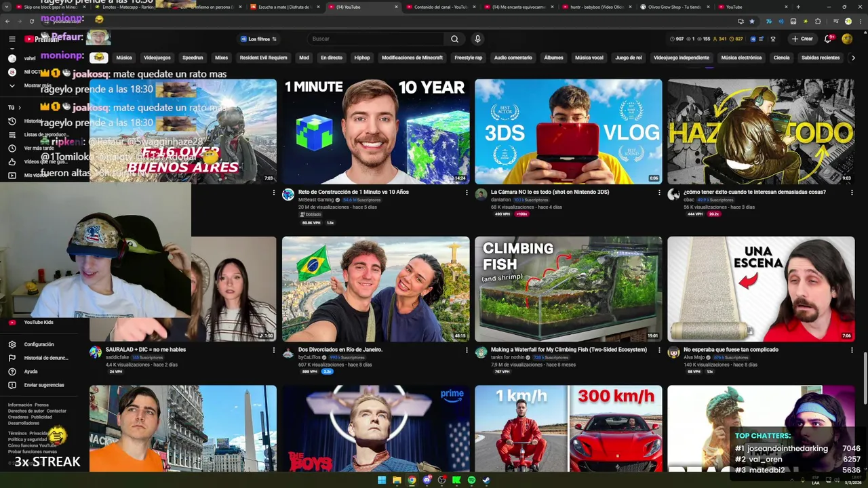Select the Música category chip
Image resolution: width=868 pixels, height=488 pixels.
[124, 58]
